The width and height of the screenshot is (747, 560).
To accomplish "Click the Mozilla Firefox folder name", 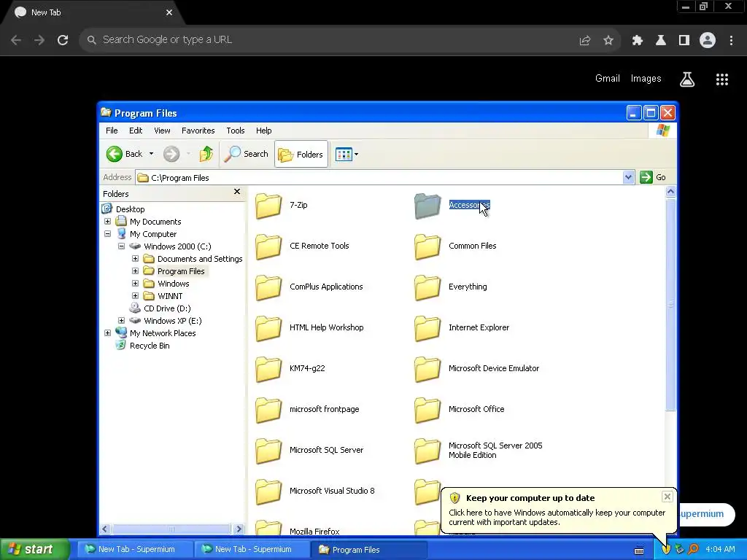I will coord(314,532).
